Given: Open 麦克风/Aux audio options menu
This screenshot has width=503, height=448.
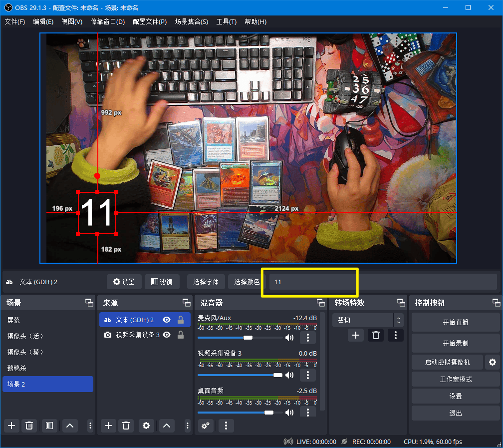Looking at the screenshot, I should [x=308, y=338].
